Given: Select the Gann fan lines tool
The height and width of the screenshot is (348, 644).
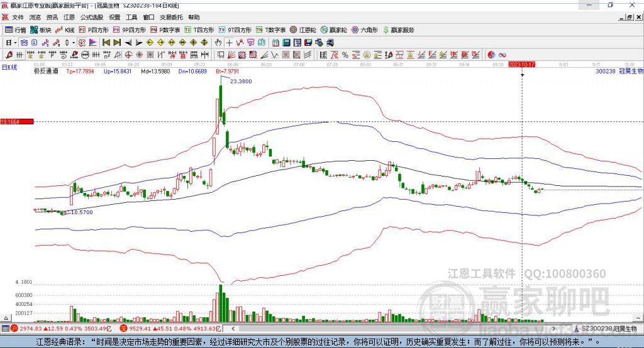Looking at the screenshot, I should click(231, 55).
